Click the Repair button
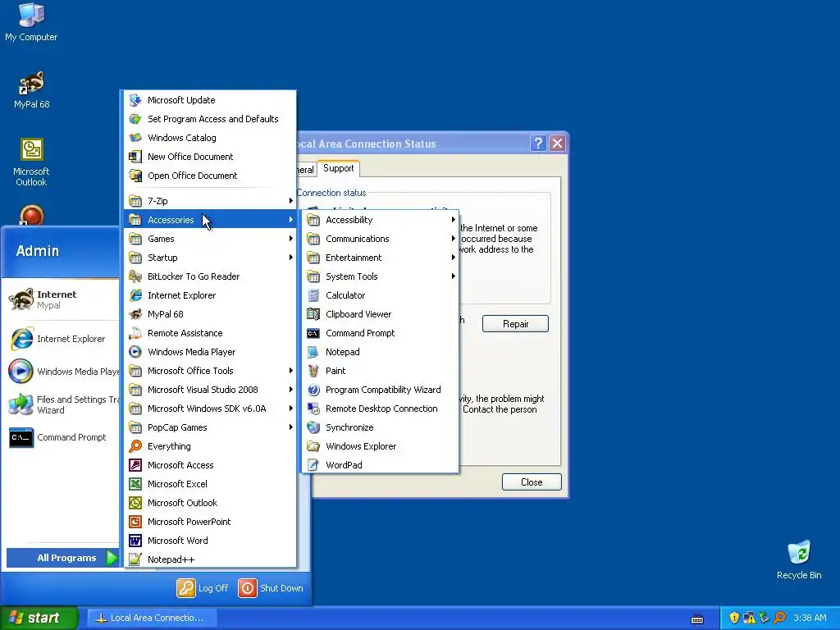The width and height of the screenshot is (840, 630). click(x=515, y=323)
